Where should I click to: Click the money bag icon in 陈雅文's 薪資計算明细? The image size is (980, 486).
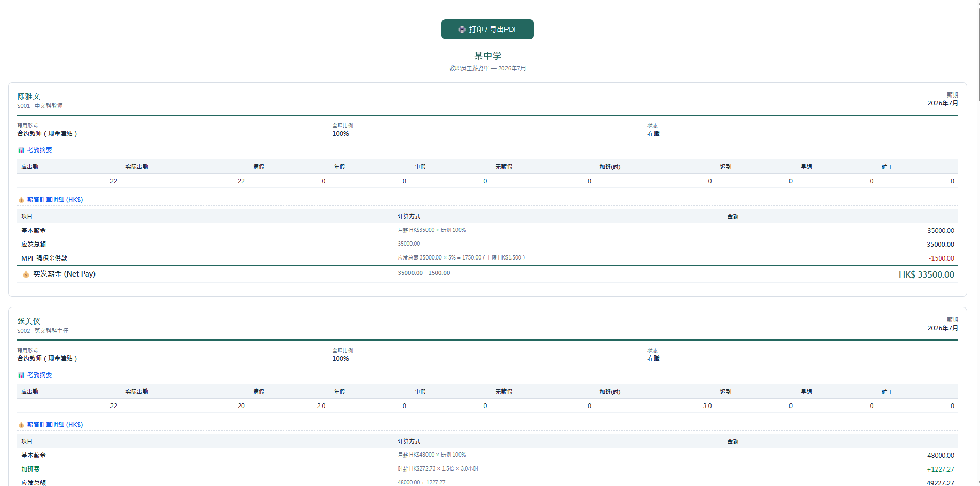(x=21, y=200)
